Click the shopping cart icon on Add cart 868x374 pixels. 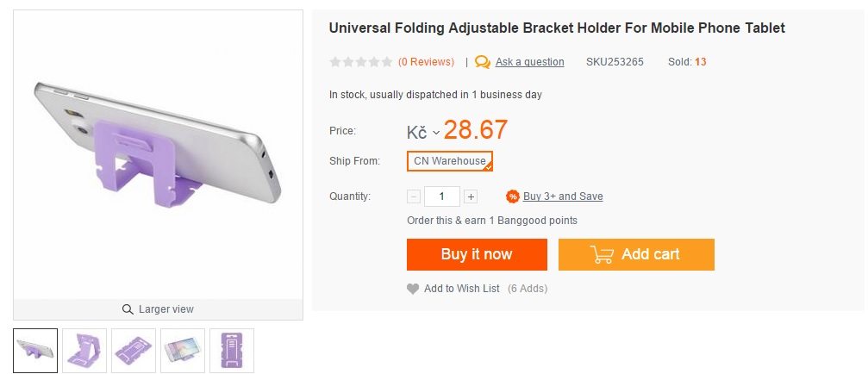click(602, 254)
